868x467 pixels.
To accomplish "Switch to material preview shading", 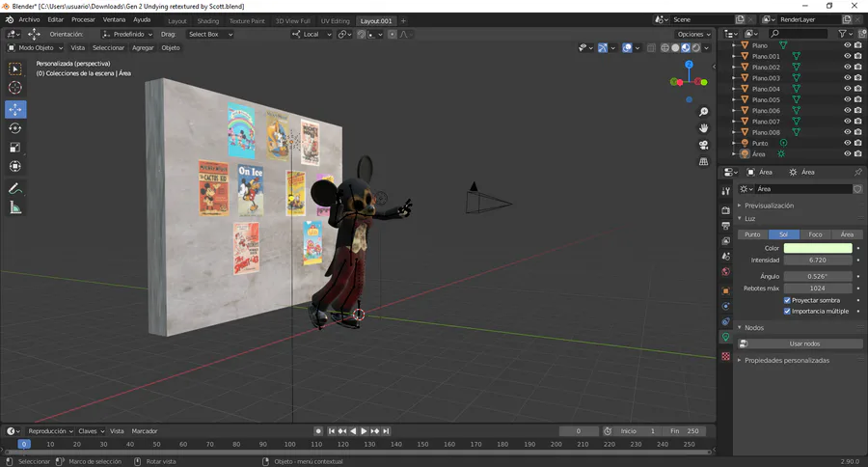I will click(x=686, y=48).
